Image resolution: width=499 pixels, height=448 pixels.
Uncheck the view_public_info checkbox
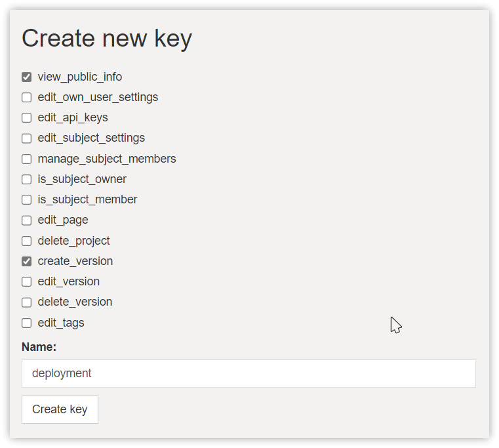coord(27,77)
